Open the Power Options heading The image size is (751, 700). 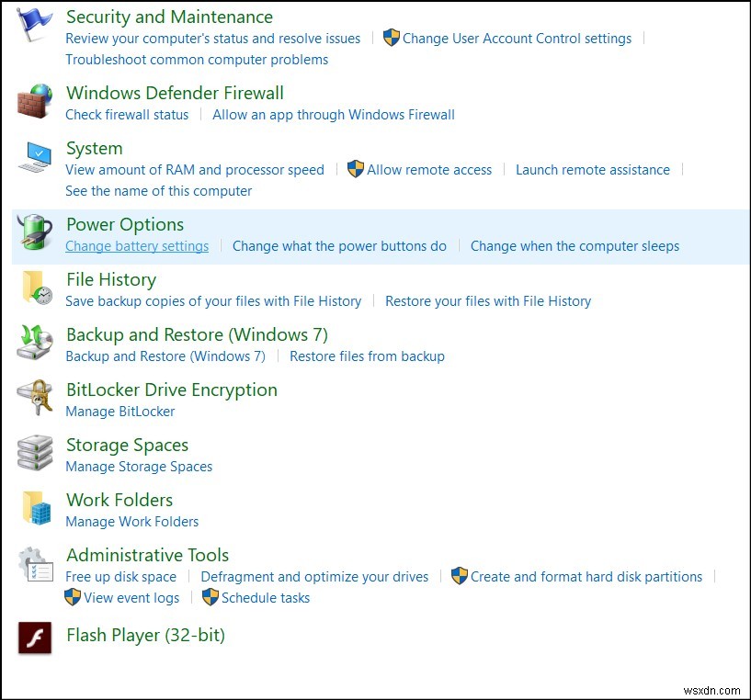pyautogui.click(x=125, y=224)
